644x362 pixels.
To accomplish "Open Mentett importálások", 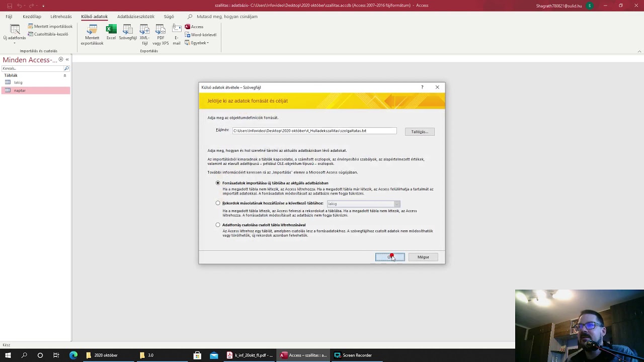I will (50, 26).
